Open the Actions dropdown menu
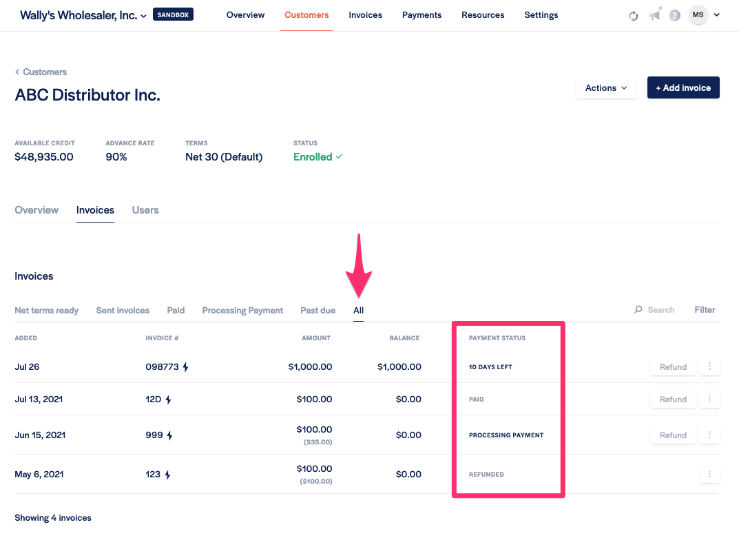The height and width of the screenshot is (560, 739). point(606,88)
